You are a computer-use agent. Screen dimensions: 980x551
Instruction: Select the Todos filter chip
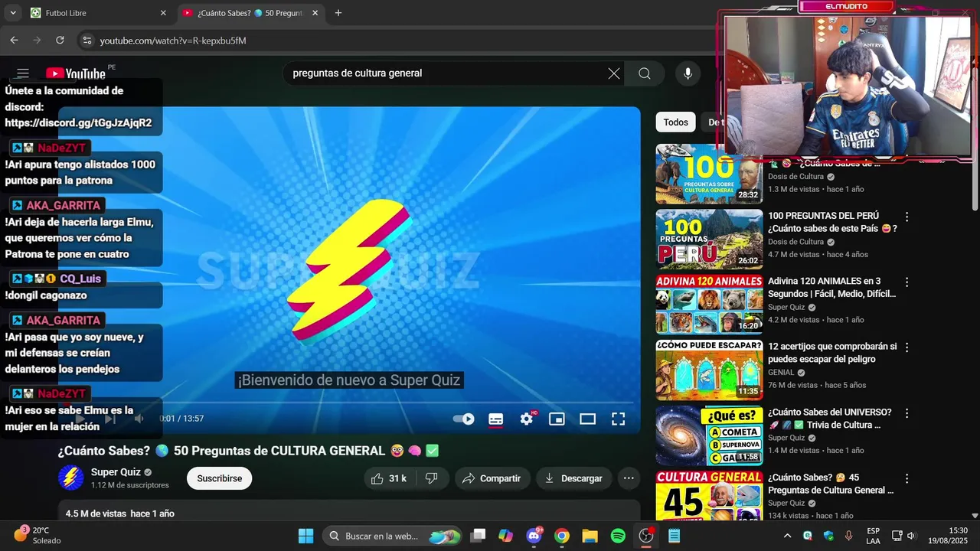coord(675,122)
